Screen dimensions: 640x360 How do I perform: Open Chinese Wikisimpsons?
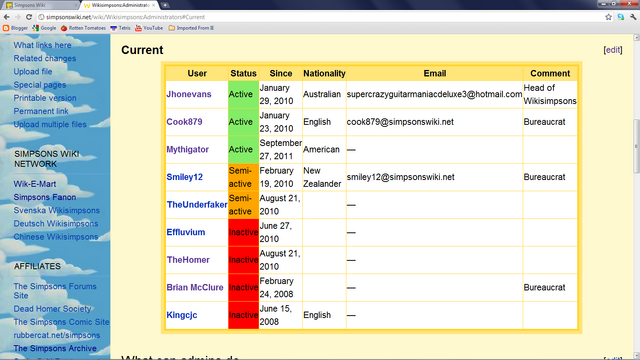pyautogui.click(x=56, y=237)
